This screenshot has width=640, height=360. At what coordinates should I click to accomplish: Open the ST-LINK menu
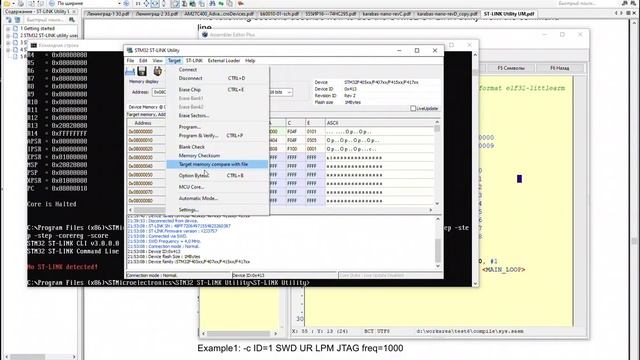coord(194,60)
